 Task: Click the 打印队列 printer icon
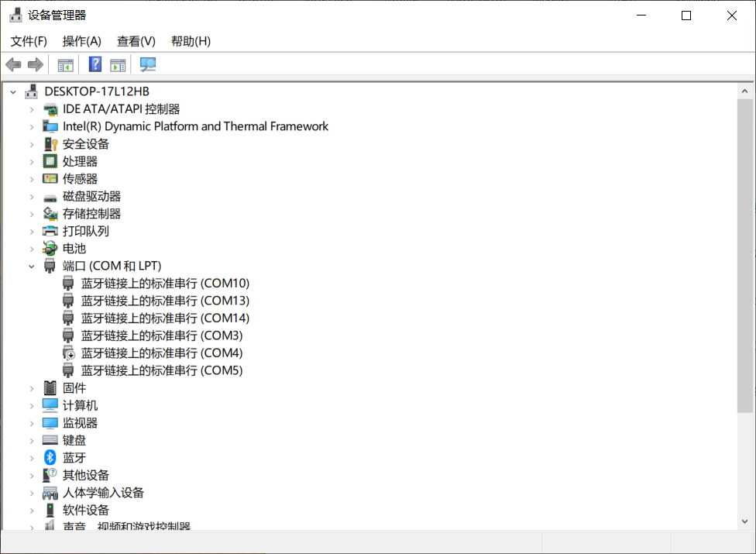tap(50, 231)
